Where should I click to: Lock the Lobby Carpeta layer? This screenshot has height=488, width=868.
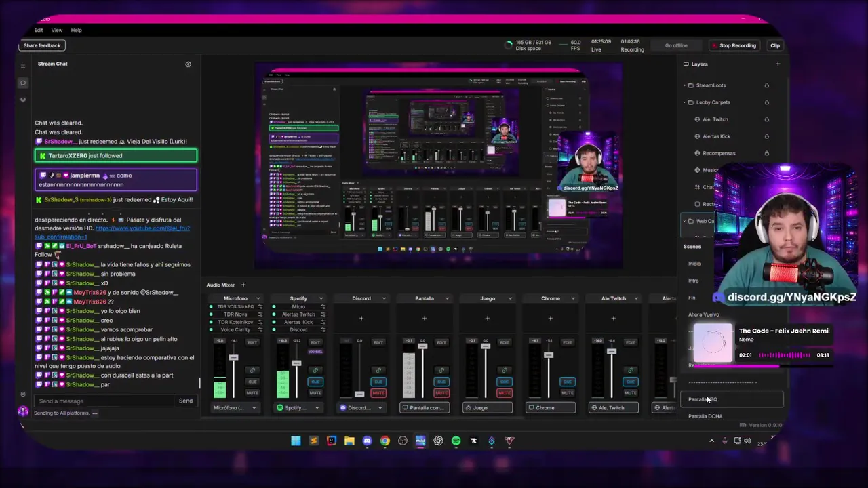pyautogui.click(x=767, y=102)
